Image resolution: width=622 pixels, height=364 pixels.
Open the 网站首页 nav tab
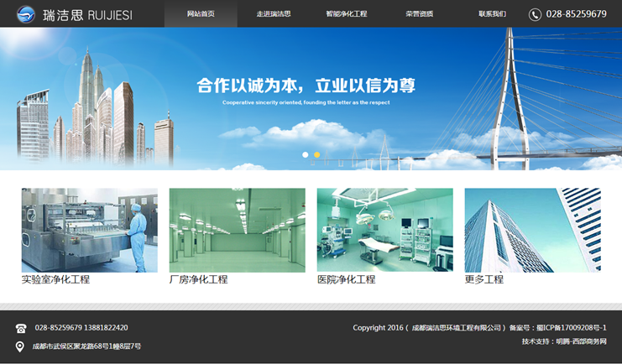click(201, 14)
